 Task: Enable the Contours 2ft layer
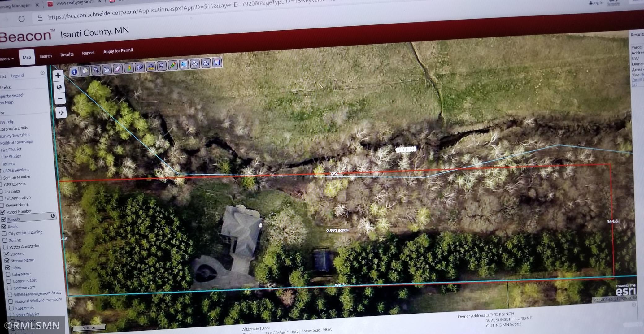(9, 288)
